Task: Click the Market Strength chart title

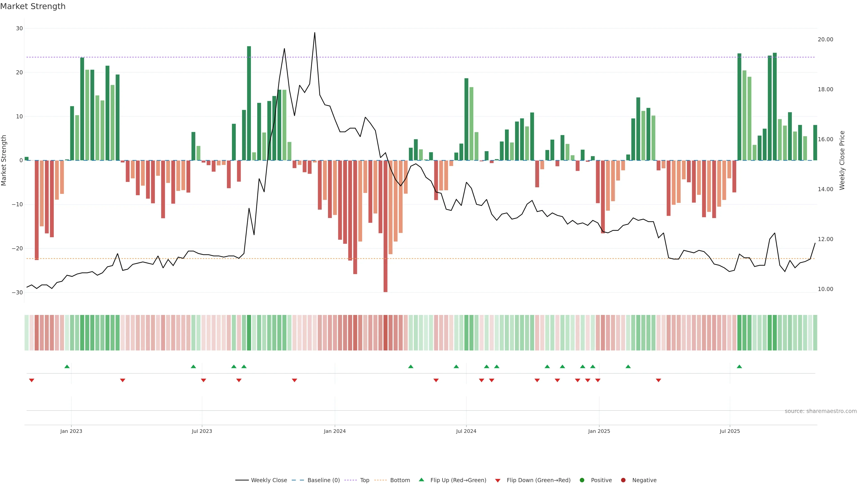Action: tap(33, 6)
